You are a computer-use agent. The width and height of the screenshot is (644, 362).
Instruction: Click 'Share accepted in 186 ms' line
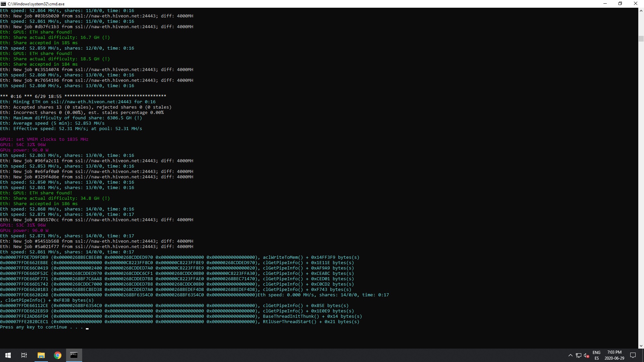point(39,204)
